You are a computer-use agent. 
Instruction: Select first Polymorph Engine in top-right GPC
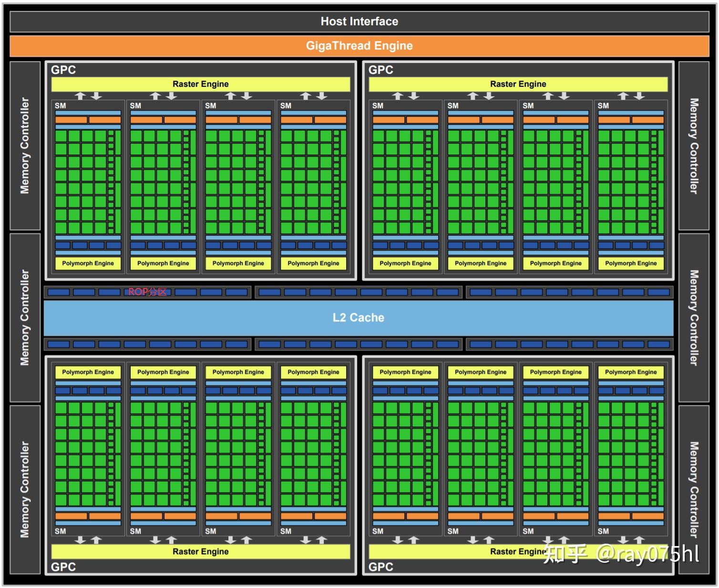tap(406, 263)
